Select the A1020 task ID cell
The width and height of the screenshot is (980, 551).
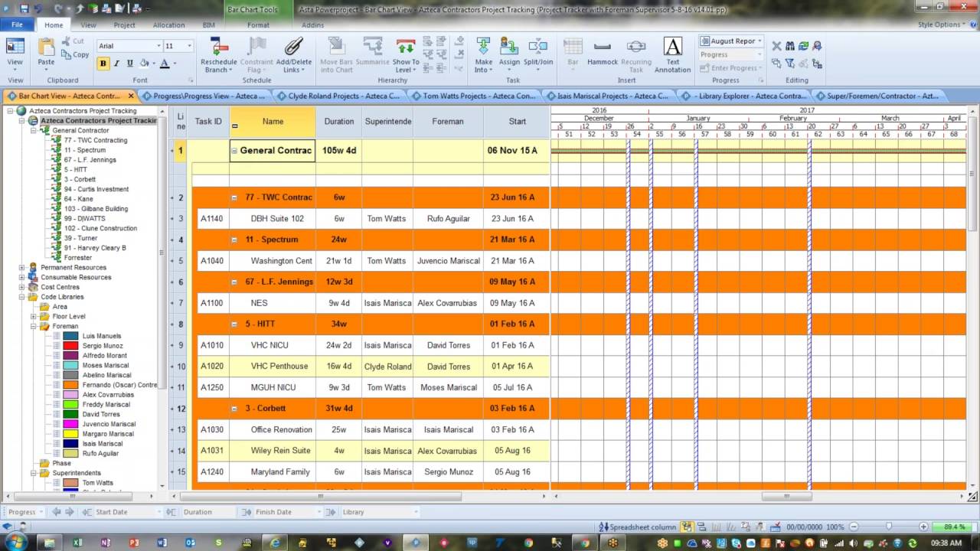212,367
